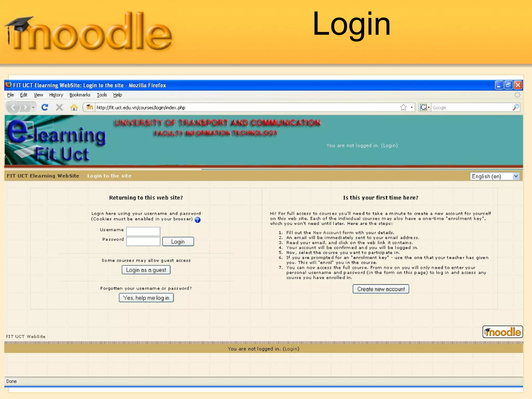
Task: Click the Password input field
Action: [143, 241]
